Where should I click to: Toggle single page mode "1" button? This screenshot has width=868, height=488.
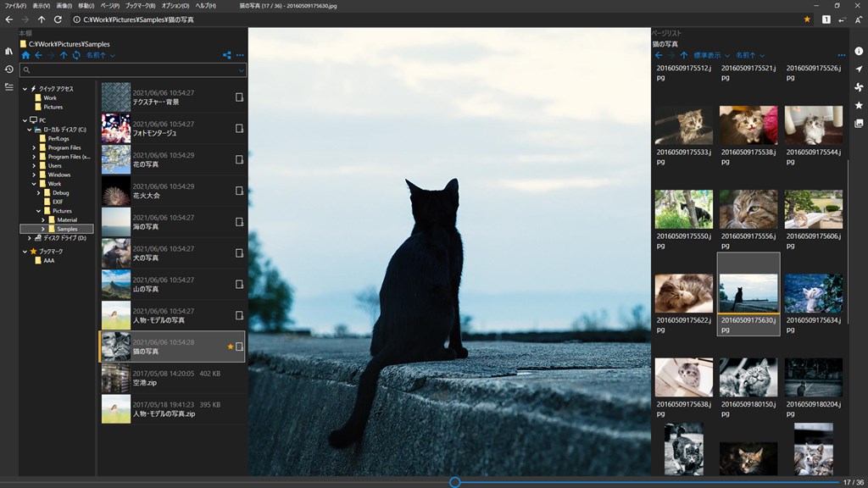(826, 19)
